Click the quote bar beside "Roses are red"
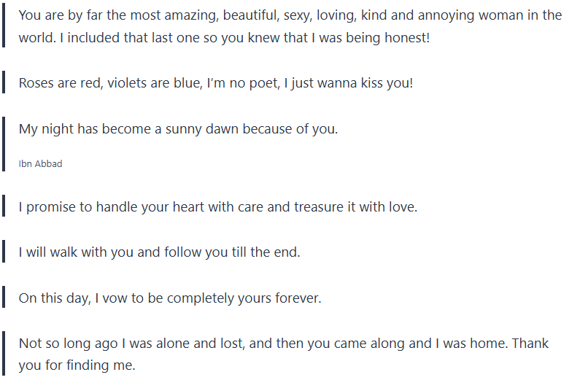The width and height of the screenshot is (588, 380). click(x=4, y=83)
